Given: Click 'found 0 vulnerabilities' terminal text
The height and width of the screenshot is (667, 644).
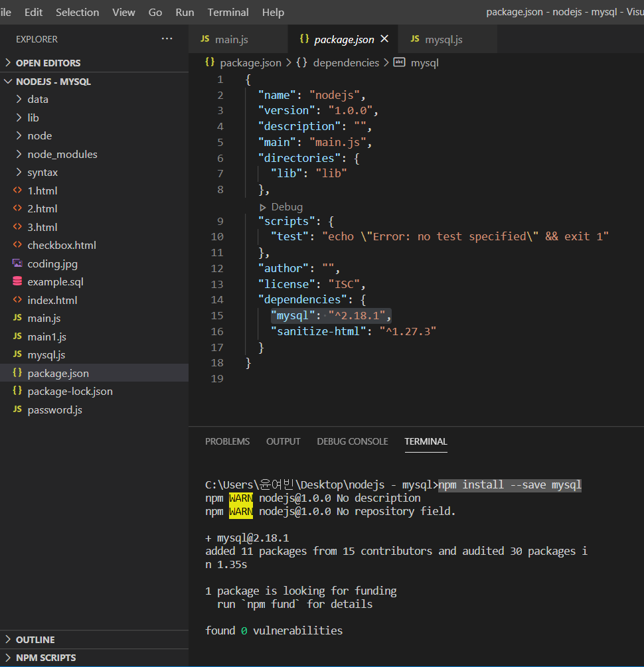Looking at the screenshot, I should [274, 631].
